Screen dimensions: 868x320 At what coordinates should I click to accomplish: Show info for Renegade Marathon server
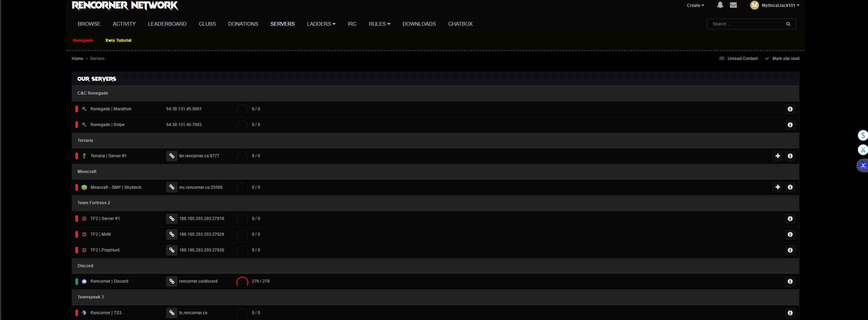(790, 109)
